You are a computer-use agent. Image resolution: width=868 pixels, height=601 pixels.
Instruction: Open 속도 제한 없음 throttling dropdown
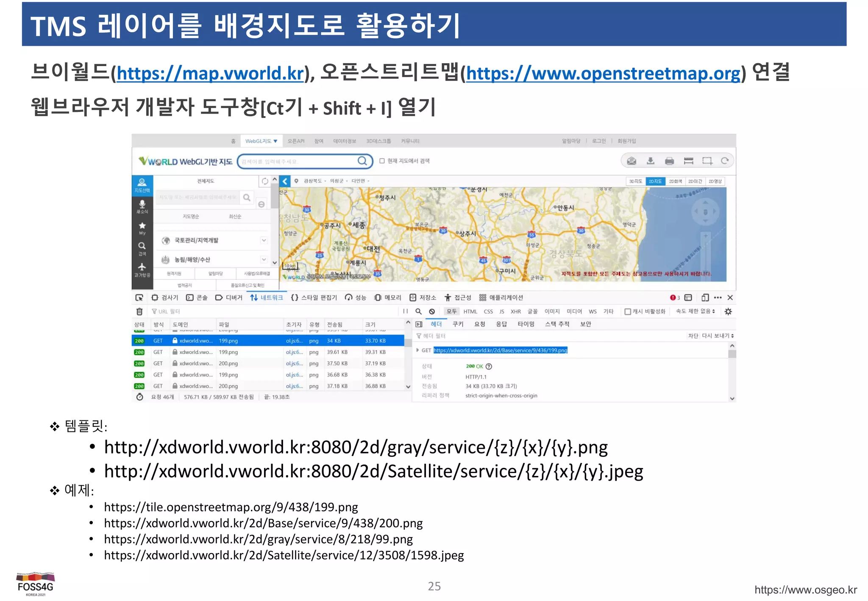click(x=695, y=312)
